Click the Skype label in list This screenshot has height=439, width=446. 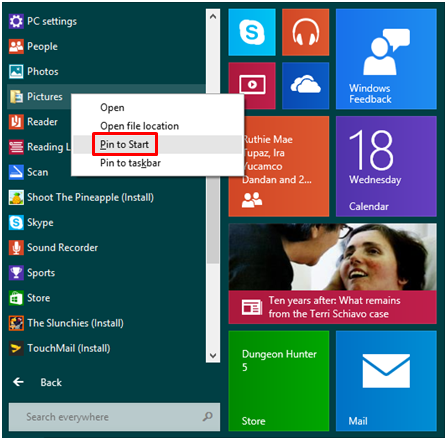click(40, 222)
